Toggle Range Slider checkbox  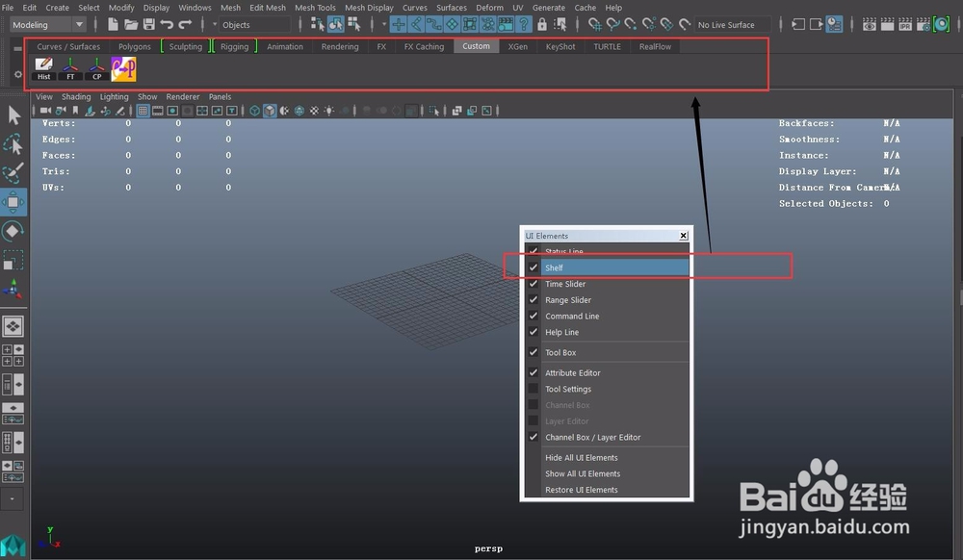point(534,299)
